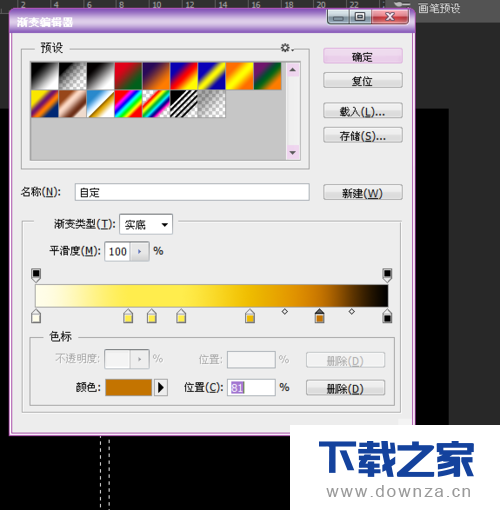
Task: Choose the copper gradient preset
Action: pos(73,104)
